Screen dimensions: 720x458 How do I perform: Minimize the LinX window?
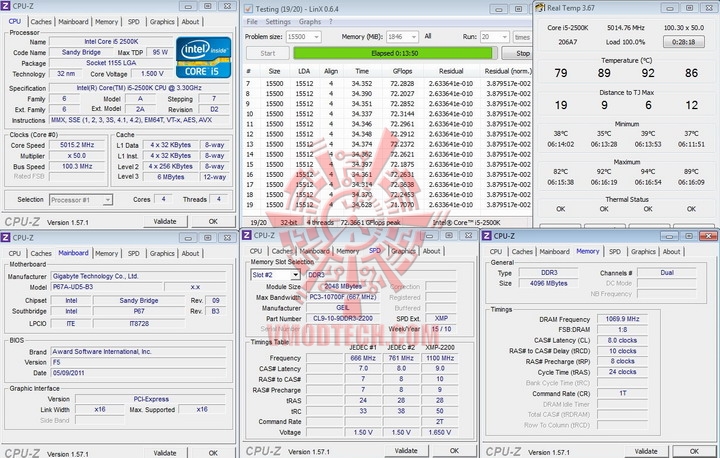click(x=498, y=9)
